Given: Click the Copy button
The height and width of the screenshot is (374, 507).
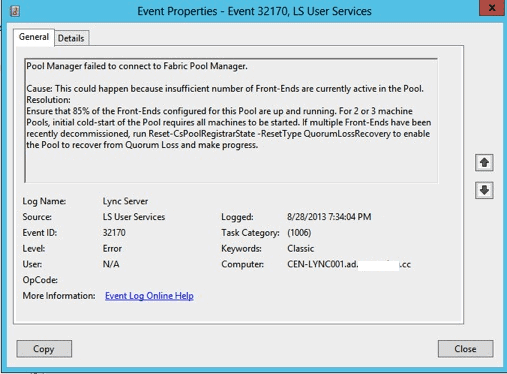Looking at the screenshot, I should [44, 349].
